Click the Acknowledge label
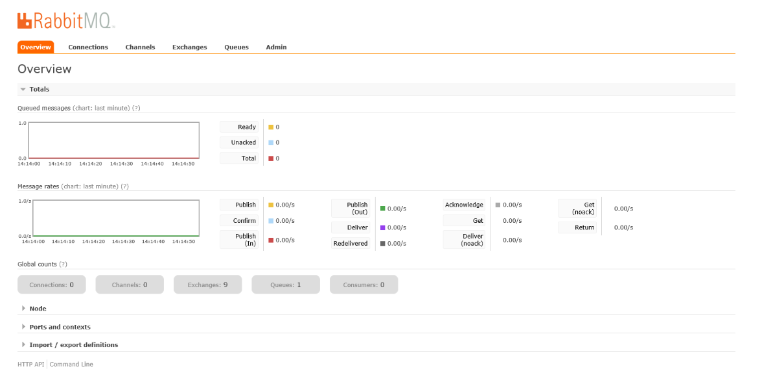 click(x=464, y=205)
